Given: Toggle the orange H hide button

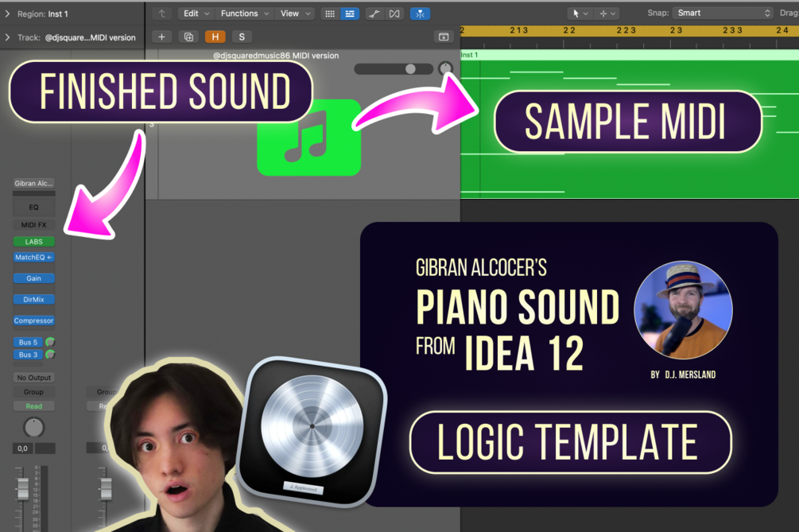Looking at the screenshot, I should [215, 37].
